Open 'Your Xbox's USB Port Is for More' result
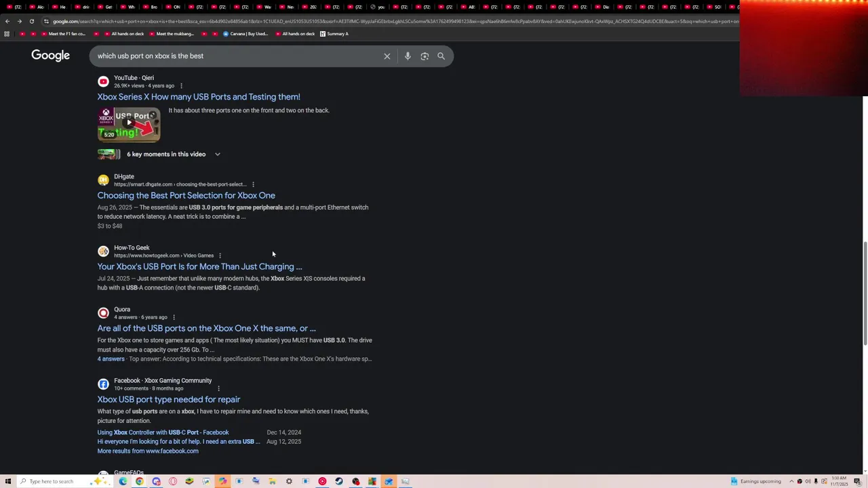868x488 pixels. tap(199, 266)
